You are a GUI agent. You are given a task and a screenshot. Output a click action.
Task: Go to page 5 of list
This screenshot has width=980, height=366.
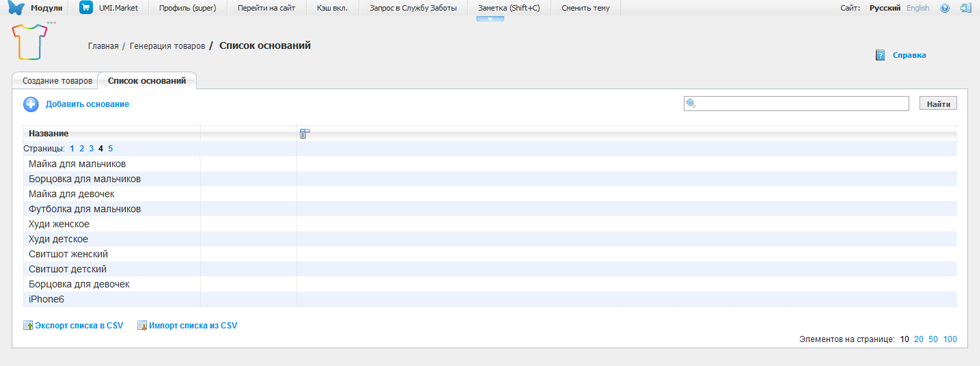pyautogui.click(x=111, y=149)
